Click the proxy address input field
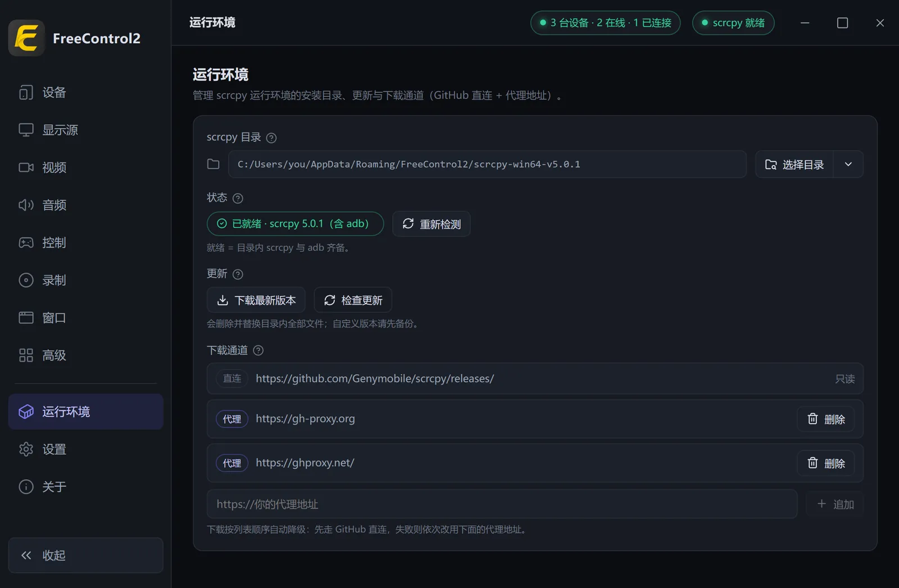Screen dimensions: 899x588 pyautogui.click(x=502, y=504)
